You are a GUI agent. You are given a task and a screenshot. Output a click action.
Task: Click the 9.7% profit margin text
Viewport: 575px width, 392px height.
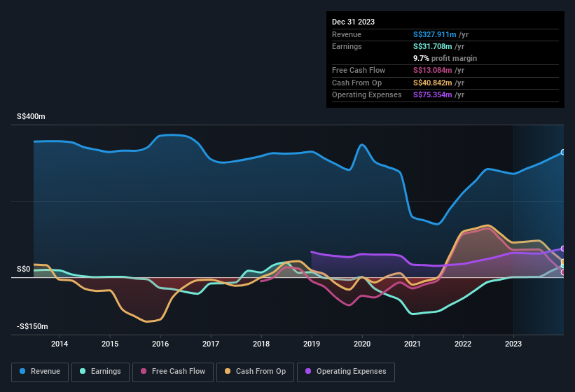tap(445, 58)
